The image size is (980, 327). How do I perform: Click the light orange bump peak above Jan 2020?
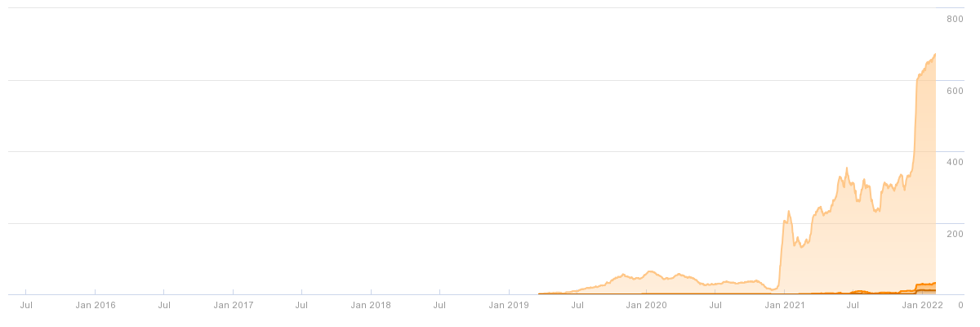point(650,271)
